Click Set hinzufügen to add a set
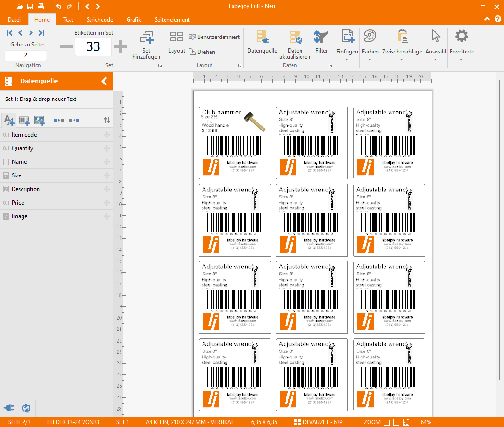Screen dimensions: 504x427 coord(146,45)
